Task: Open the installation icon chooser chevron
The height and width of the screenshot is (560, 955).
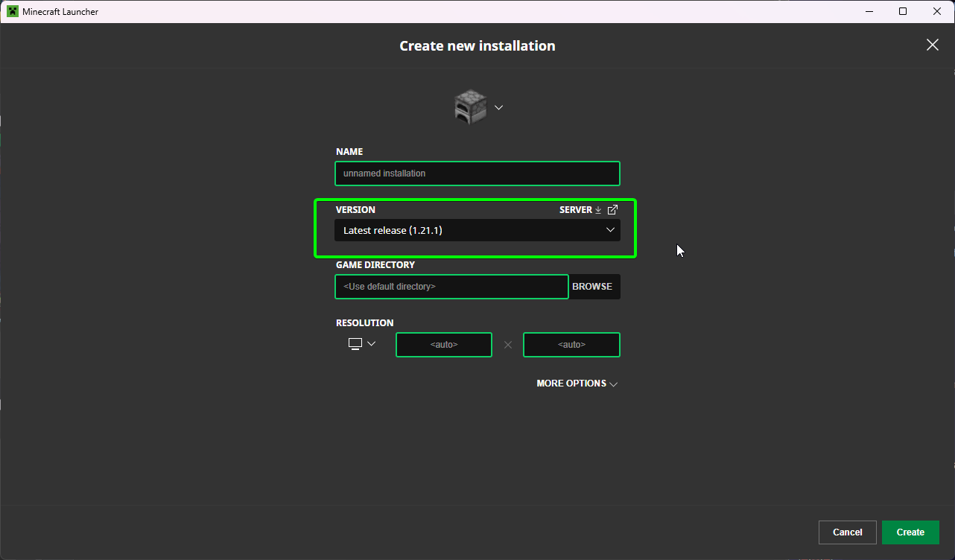Action: coord(499,107)
